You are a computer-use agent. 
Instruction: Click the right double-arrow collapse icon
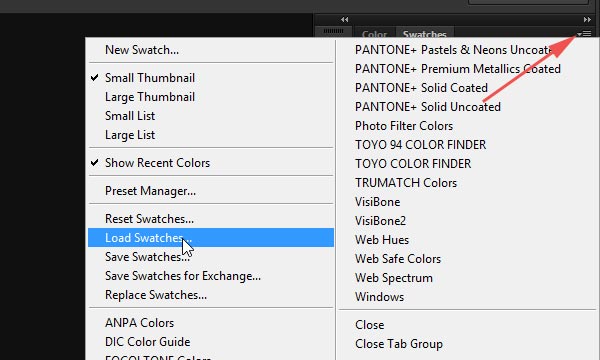587,20
